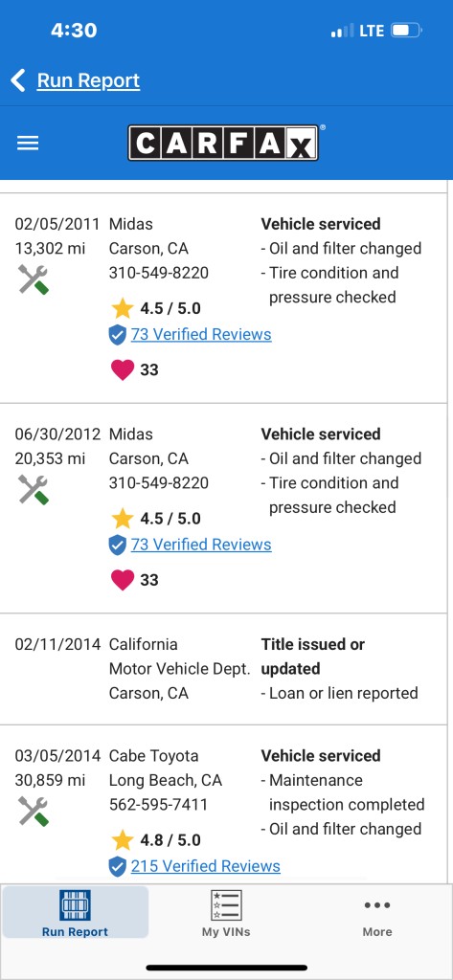Tap the wrench icon for the 06/30/2012 service
Screen dimensions: 453x980
pos(34,489)
